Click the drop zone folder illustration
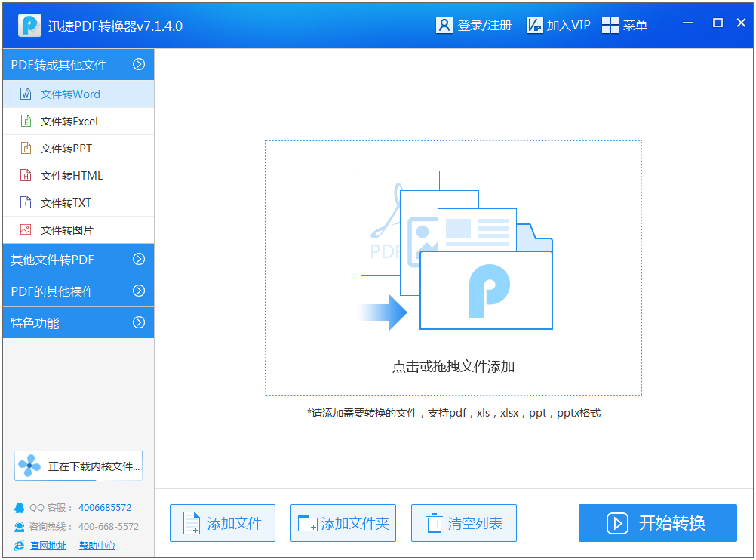756x560 pixels. [456, 250]
